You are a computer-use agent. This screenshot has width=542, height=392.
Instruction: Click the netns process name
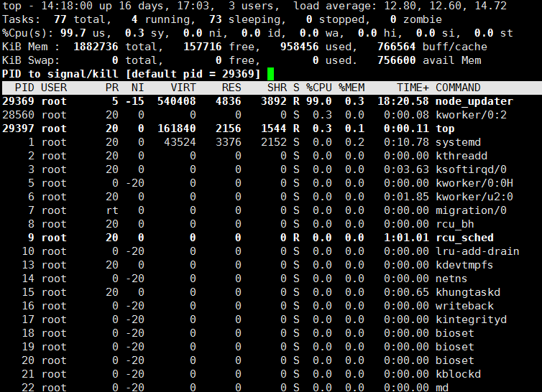451,279
